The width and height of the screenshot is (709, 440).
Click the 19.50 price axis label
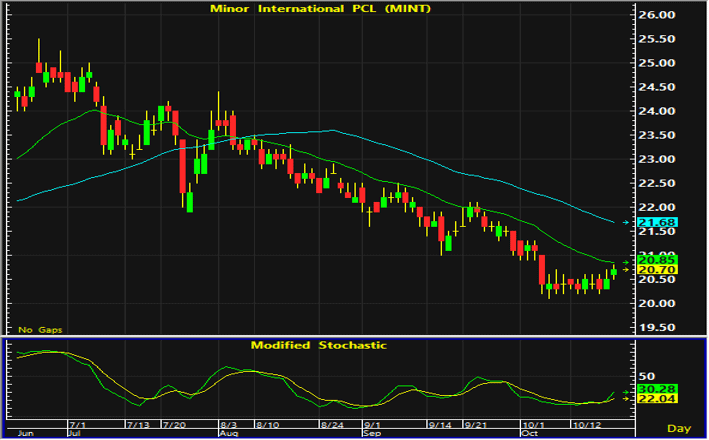pyautogui.click(x=656, y=327)
